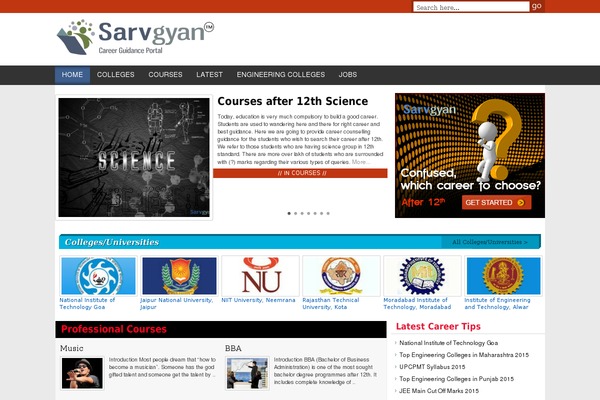This screenshot has height=400, width=600.
Task: Click the National Institute of Technology Goa logo
Action: point(98,276)
